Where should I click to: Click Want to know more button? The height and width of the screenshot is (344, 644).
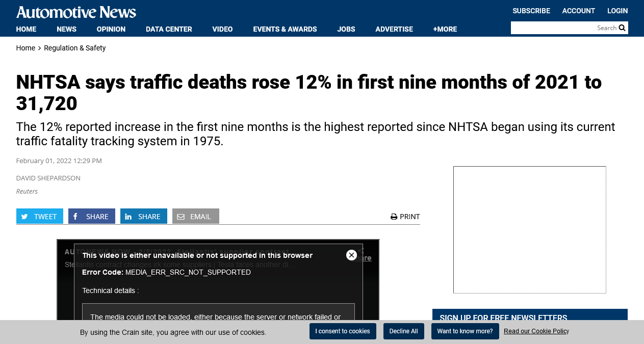click(x=465, y=331)
